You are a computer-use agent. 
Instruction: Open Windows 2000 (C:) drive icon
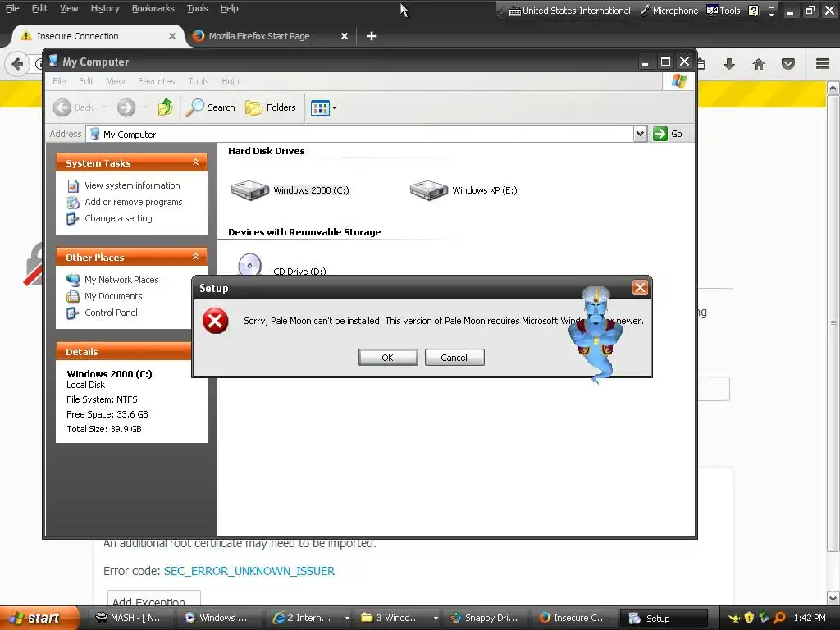coord(249,190)
